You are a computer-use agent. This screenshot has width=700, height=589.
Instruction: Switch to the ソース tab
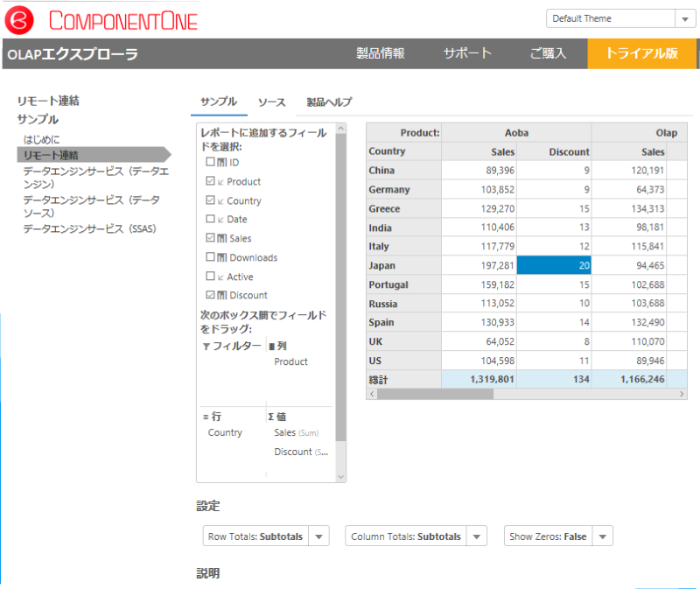[271, 102]
